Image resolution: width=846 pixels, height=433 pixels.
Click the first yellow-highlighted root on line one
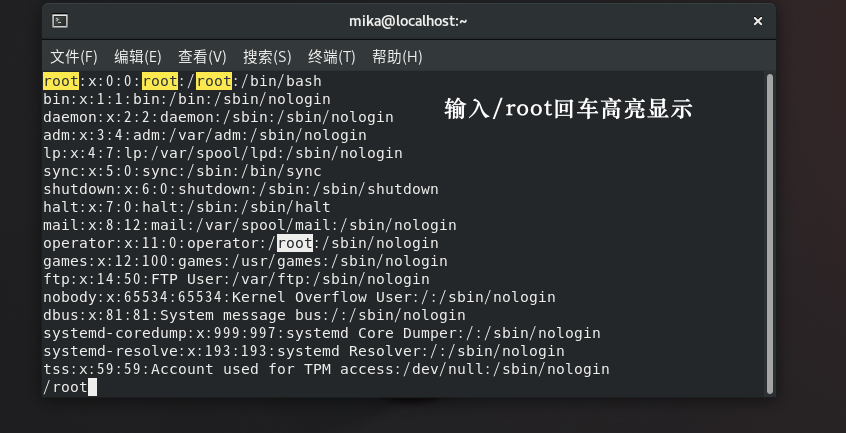click(61, 81)
